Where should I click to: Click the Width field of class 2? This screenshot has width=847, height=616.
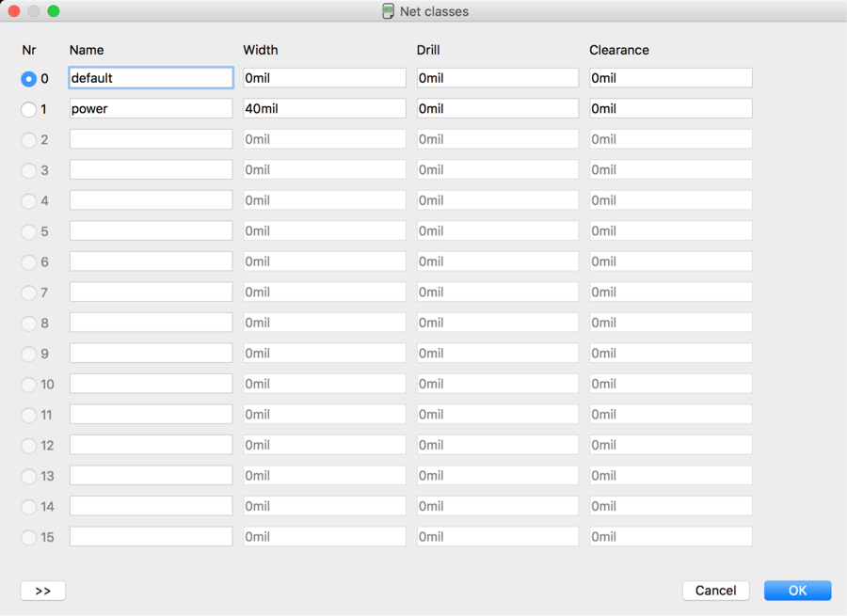[x=325, y=139]
